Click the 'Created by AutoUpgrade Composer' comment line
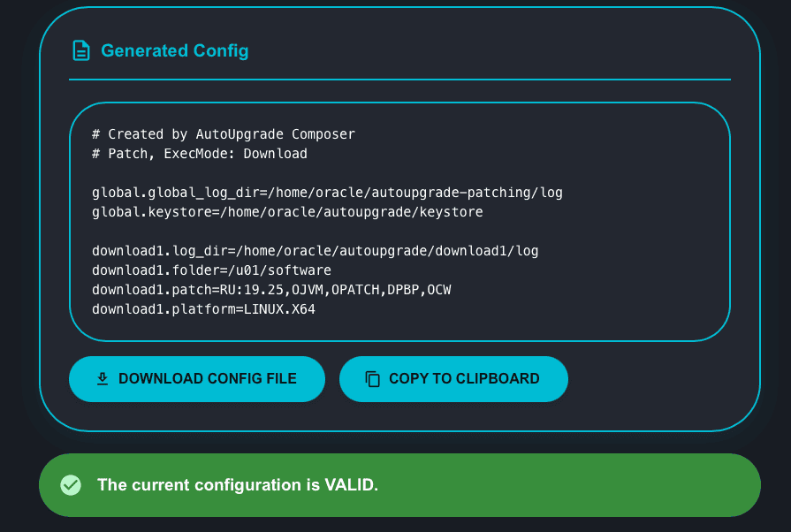Image resolution: width=791 pixels, height=532 pixels. tap(224, 134)
